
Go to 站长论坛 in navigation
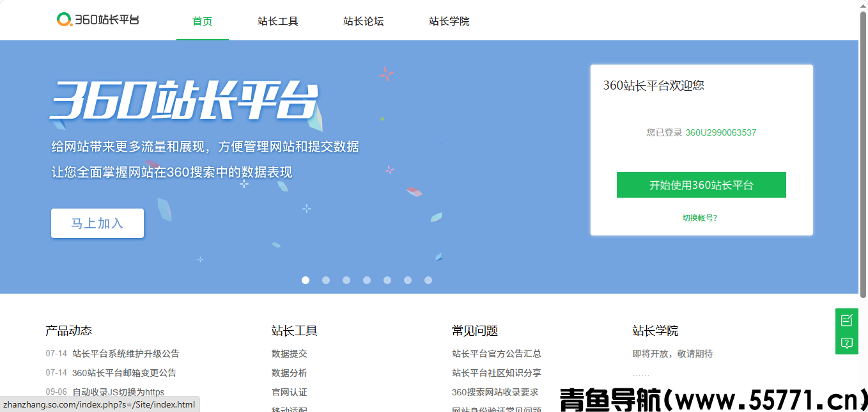pyautogui.click(x=364, y=21)
